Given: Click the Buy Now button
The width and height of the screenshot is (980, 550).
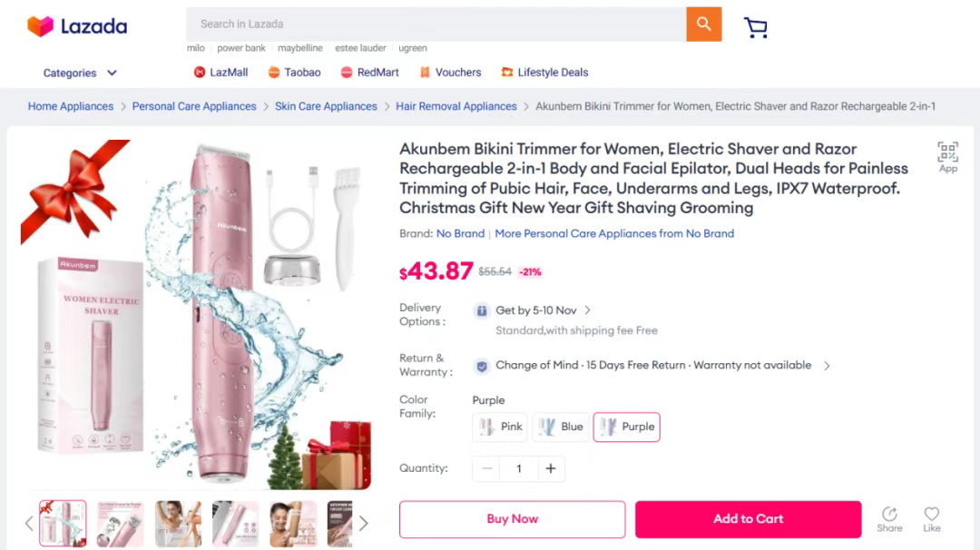Looking at the screenshot, I should tap(513, 519).
